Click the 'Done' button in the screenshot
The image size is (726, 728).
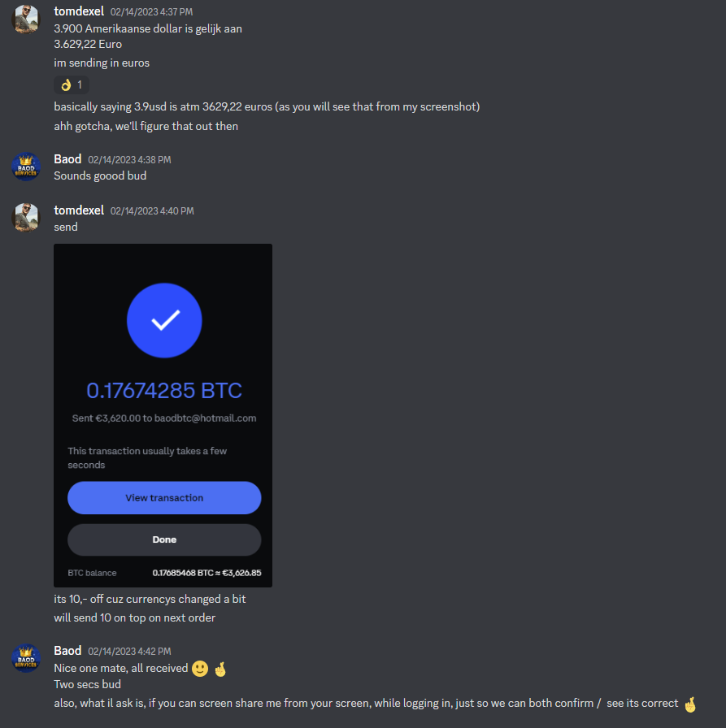(164, 539)
